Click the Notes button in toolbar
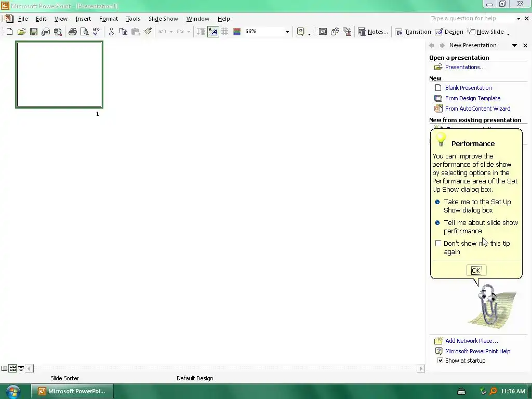The width and height of the screenshot is (532, 399). tap(373, 32)
